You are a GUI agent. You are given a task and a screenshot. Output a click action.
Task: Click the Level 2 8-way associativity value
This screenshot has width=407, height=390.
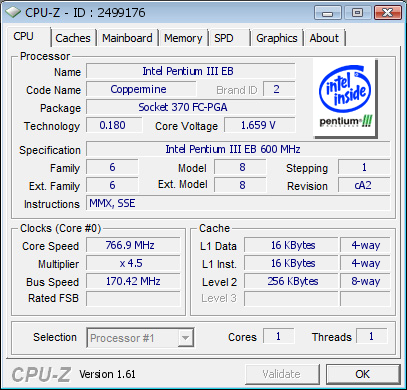365,281
